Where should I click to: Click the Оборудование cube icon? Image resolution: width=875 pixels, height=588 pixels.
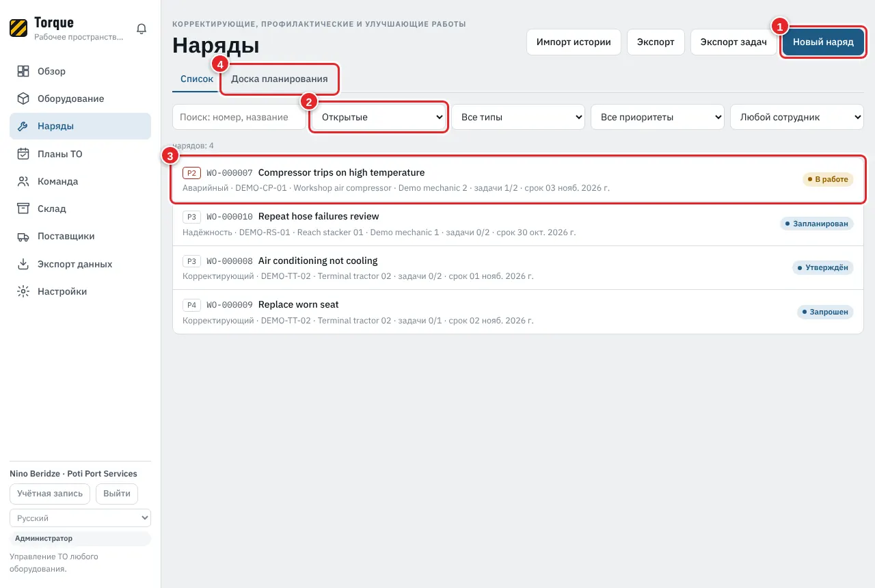pos(23,98)
